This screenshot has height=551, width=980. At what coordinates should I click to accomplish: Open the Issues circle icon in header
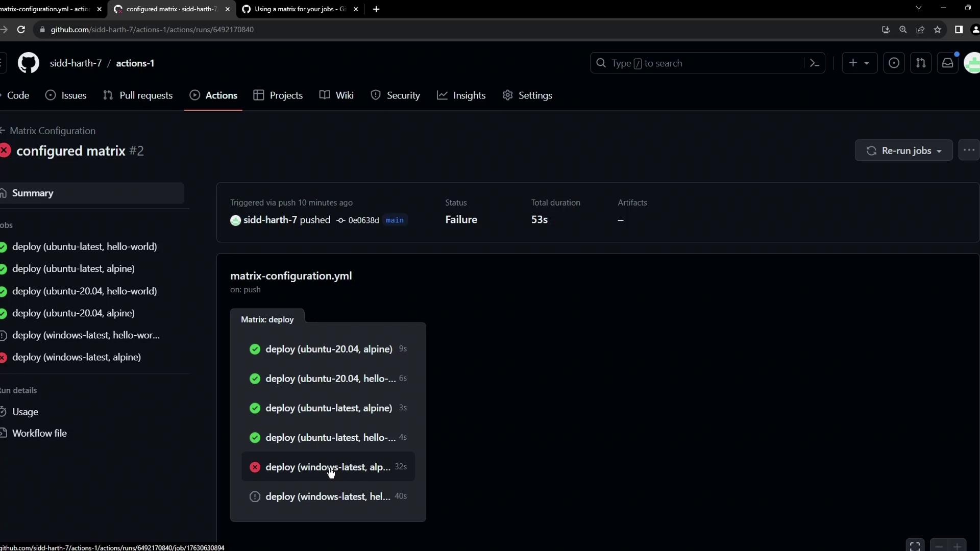point(894,63)
